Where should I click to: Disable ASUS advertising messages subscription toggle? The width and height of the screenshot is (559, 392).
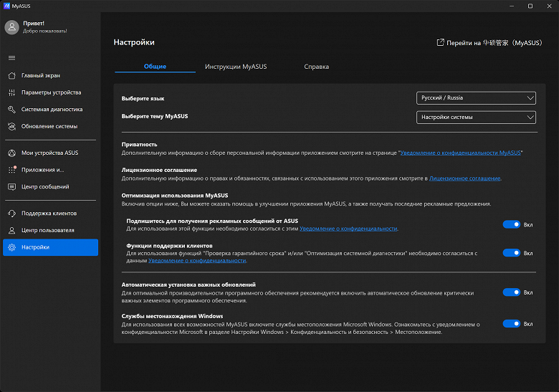click(511, 224)
